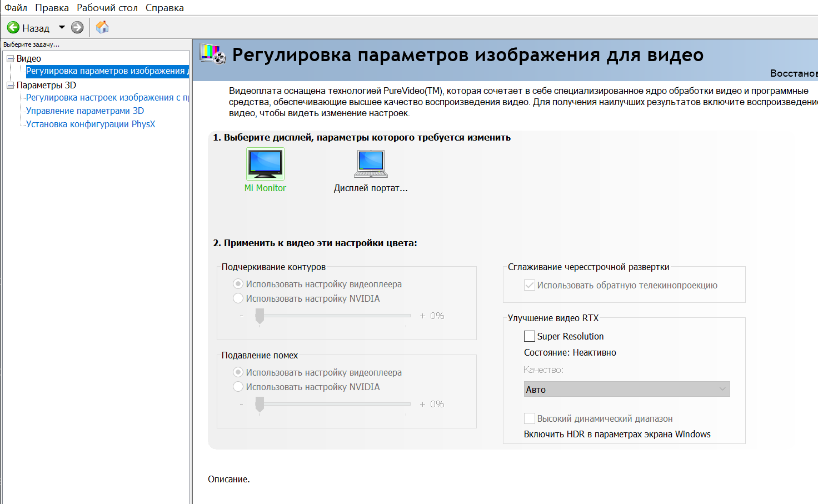The height and width of the screenshot is (504, 818).
Task: Click the Назад button label
Action: [x=36, y=28]
